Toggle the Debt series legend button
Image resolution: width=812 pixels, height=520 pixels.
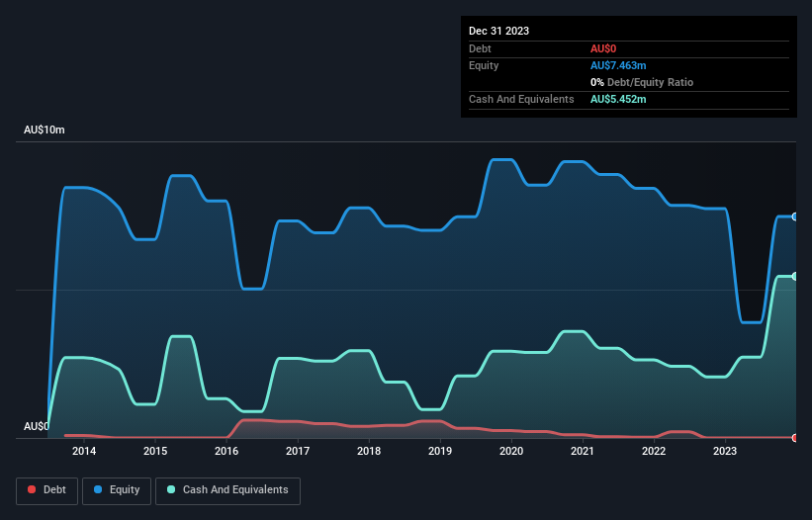tap(47, 490)
